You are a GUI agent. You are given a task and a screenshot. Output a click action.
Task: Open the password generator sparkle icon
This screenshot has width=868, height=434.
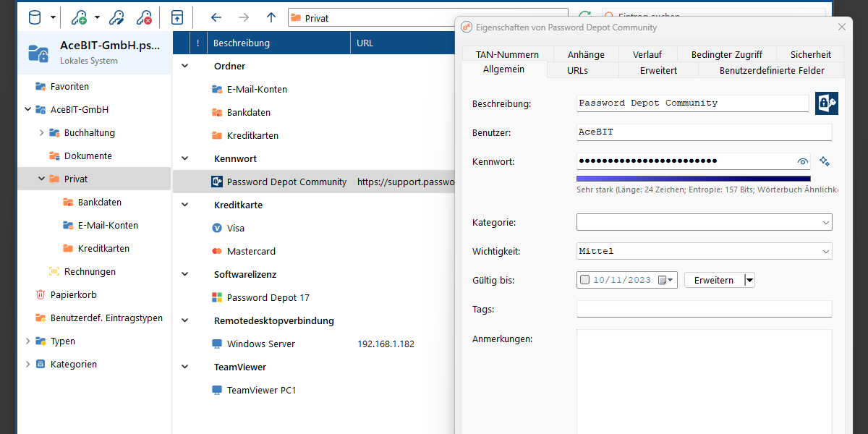point(824,161)
